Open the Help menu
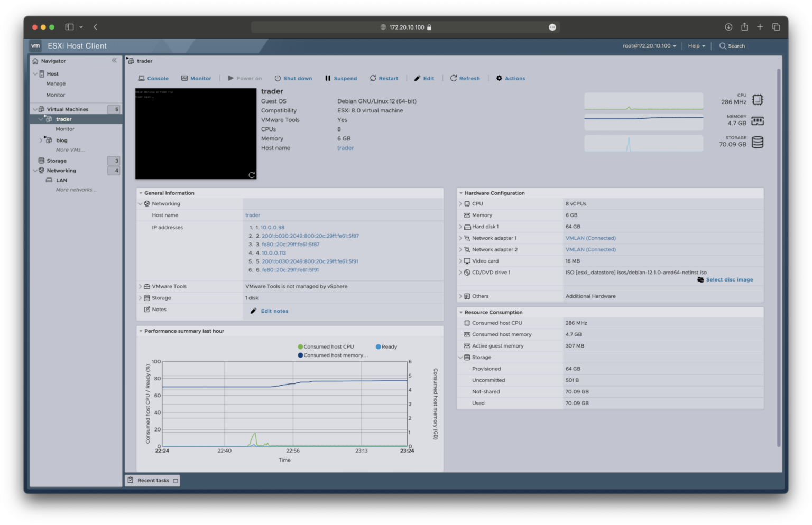 (x=696, y=46)
